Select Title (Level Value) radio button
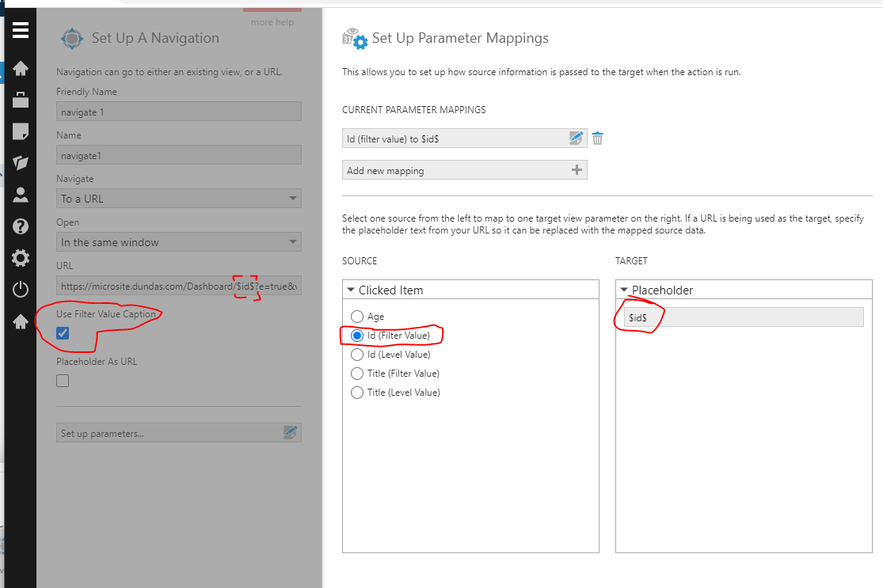 357,393
